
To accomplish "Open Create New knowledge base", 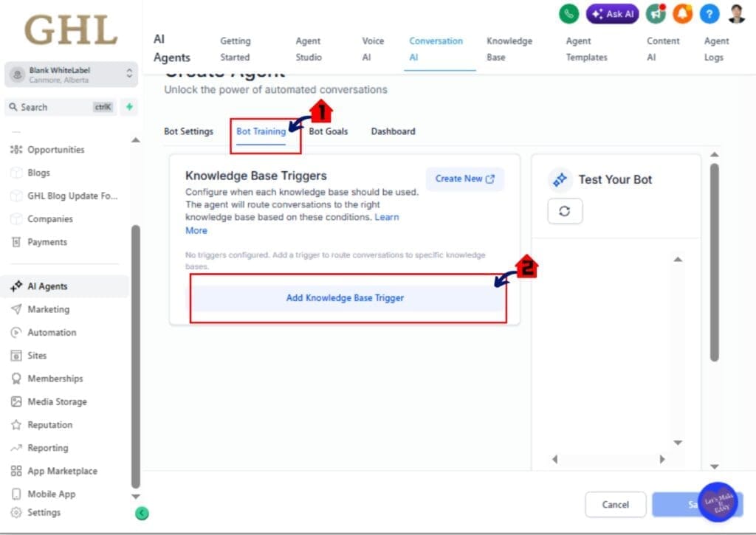I will click(x=464, y=179).
